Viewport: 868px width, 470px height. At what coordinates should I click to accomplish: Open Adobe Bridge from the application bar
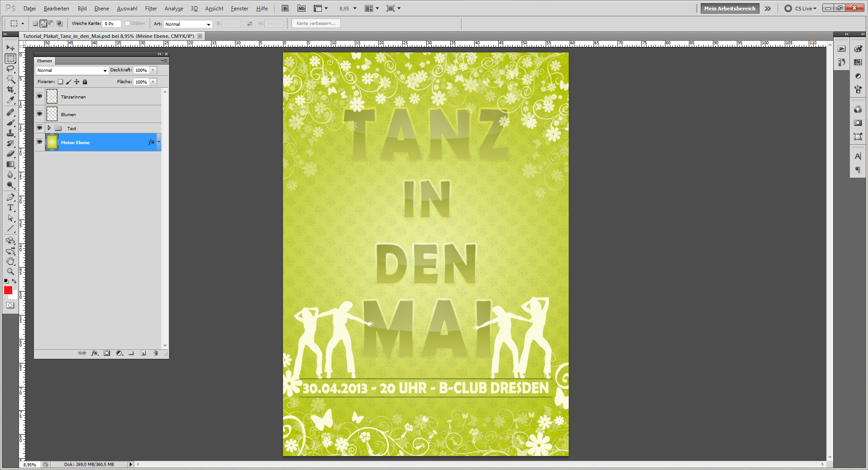[285, 8]
